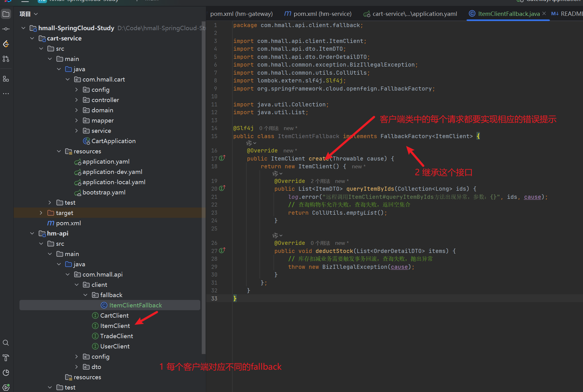Image resolution: width=583 pixels, height=392 pixels.
Task: Expand the target folder
Action: click(x=41, y=213)
